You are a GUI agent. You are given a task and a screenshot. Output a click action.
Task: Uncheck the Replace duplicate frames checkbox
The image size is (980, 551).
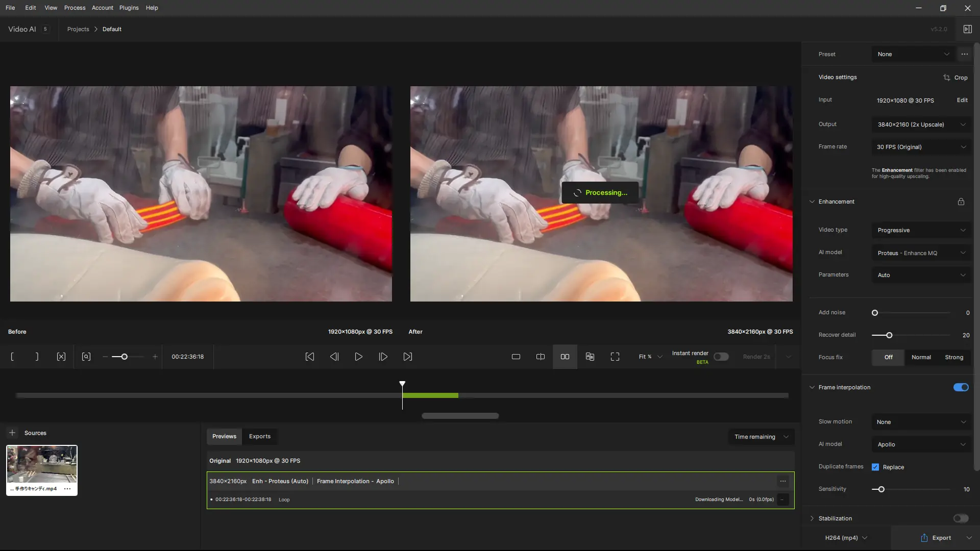coord(875,467)
